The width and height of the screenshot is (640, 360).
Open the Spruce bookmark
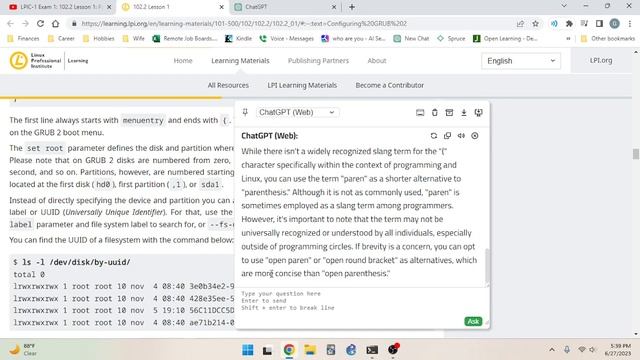tap(451, 38)
